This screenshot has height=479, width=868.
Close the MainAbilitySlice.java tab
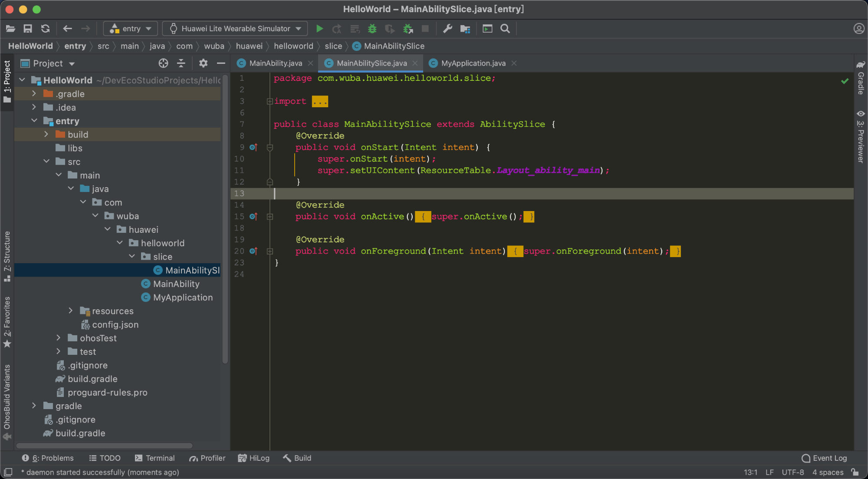[x=415, y=63]
